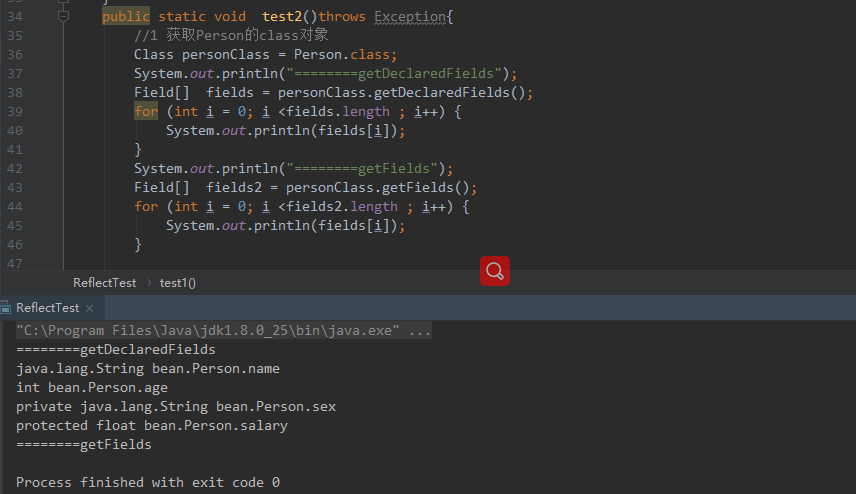Click the public keyword on line 34
856x494 pixels.
pos(126,17)
